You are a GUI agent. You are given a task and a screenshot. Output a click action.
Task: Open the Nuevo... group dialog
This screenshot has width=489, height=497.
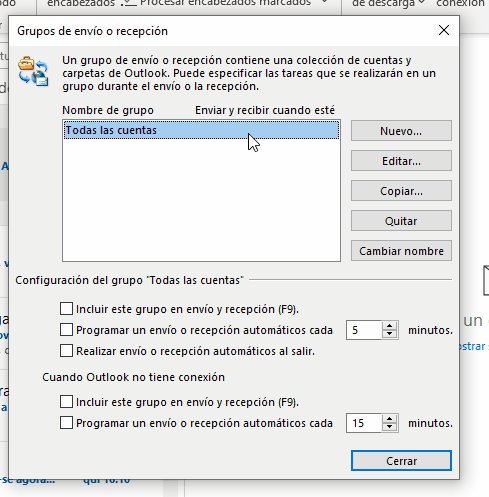click(401, 131)
